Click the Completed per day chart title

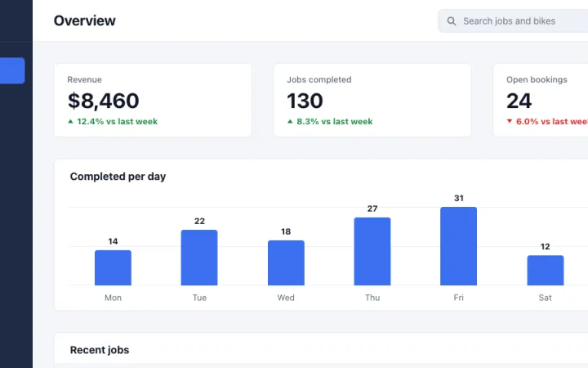coord(118,177)
